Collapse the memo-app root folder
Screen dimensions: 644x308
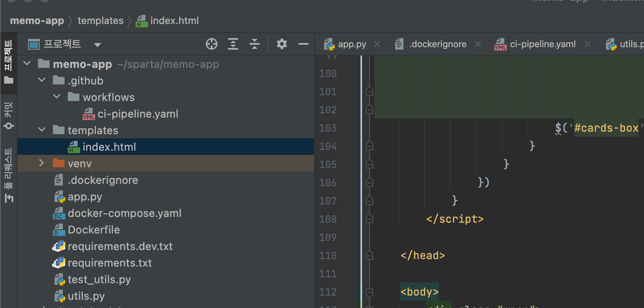(27, 64)
